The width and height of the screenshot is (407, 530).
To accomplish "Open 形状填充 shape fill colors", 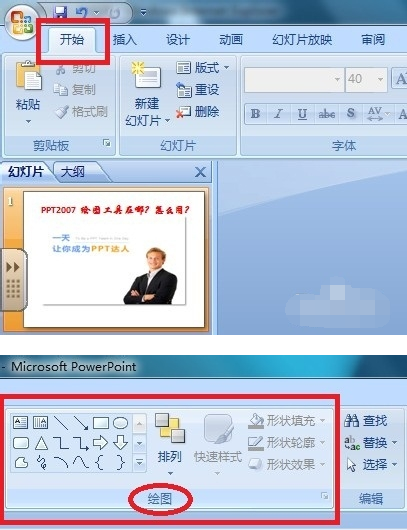I will (287, 421).
